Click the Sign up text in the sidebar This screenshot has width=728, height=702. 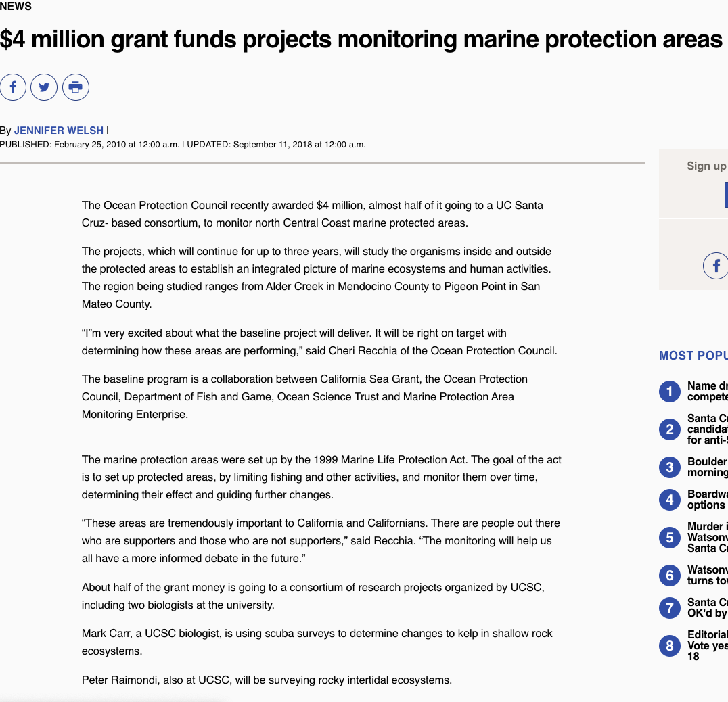tap(707, 166)
